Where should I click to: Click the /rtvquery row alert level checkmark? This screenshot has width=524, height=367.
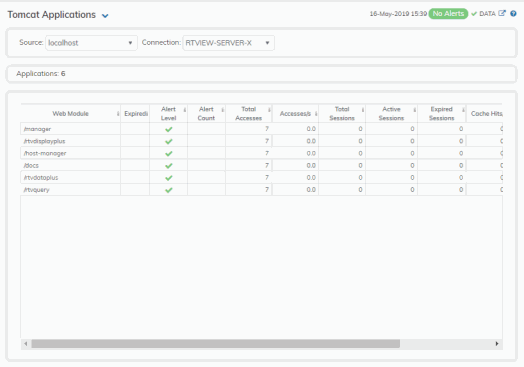(x=169, y=190)
